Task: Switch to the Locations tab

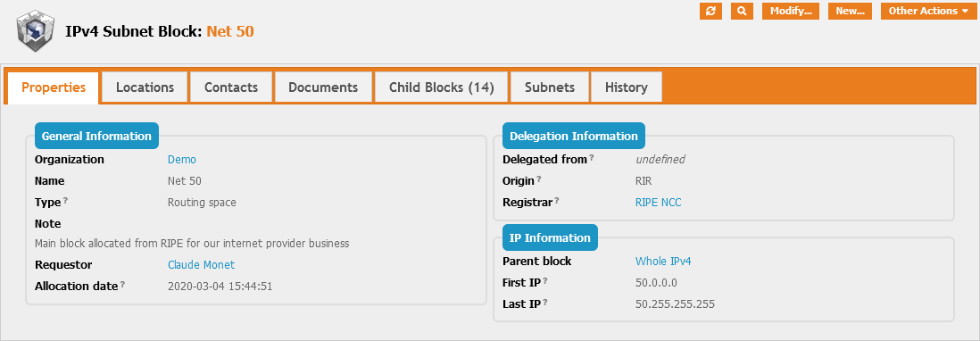Action: point(145,87)
